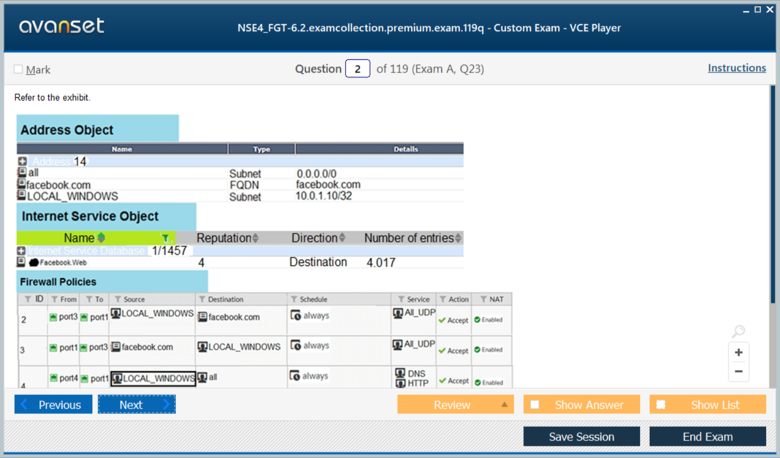
Task: Click the avanset logo
Action: 62,26
